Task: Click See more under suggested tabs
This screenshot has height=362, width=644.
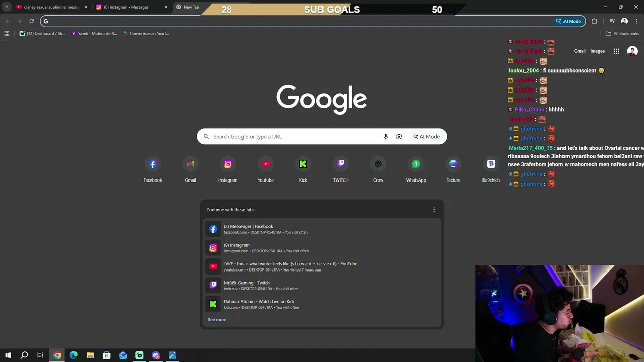Action: (217, 320)
